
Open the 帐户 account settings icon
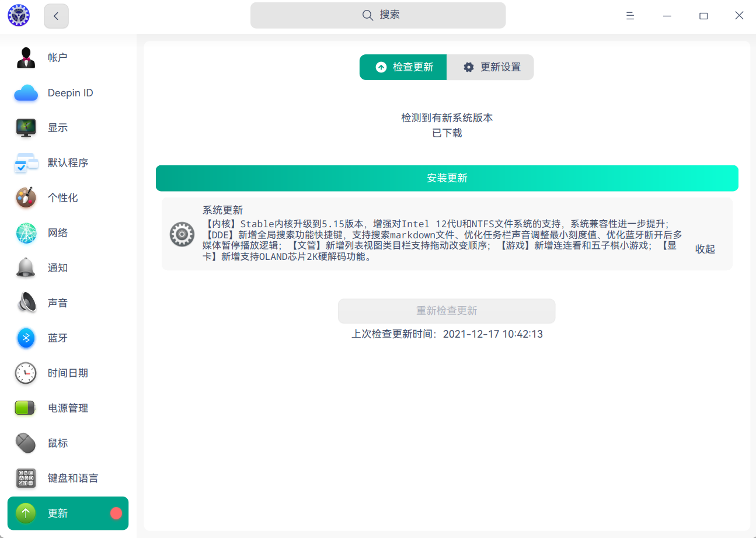(26, 58)
